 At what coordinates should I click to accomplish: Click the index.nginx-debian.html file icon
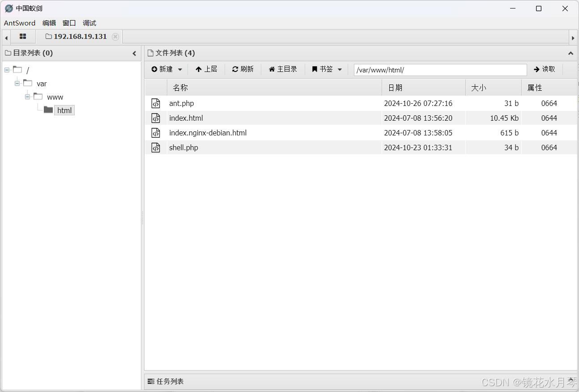pyautogui.click(x=156, y=133)
